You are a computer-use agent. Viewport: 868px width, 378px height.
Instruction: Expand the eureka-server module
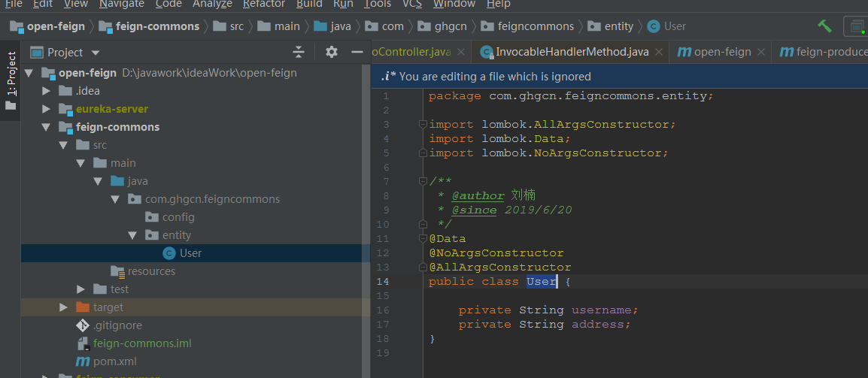point(47,109)
